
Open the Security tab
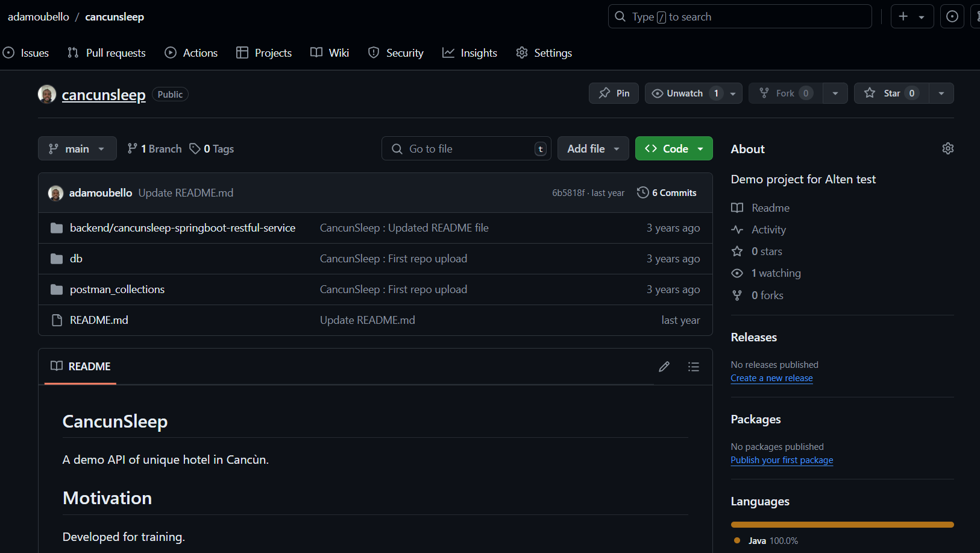(396, 53)
